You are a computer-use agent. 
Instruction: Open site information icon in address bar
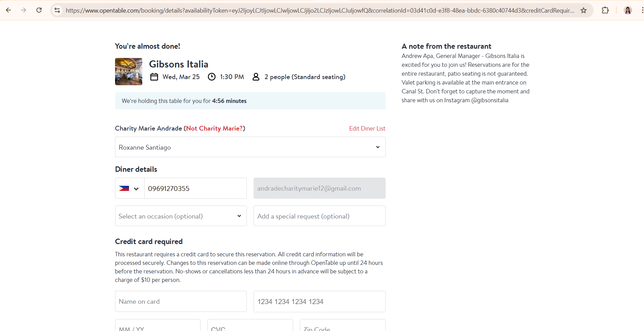point(57,10)
